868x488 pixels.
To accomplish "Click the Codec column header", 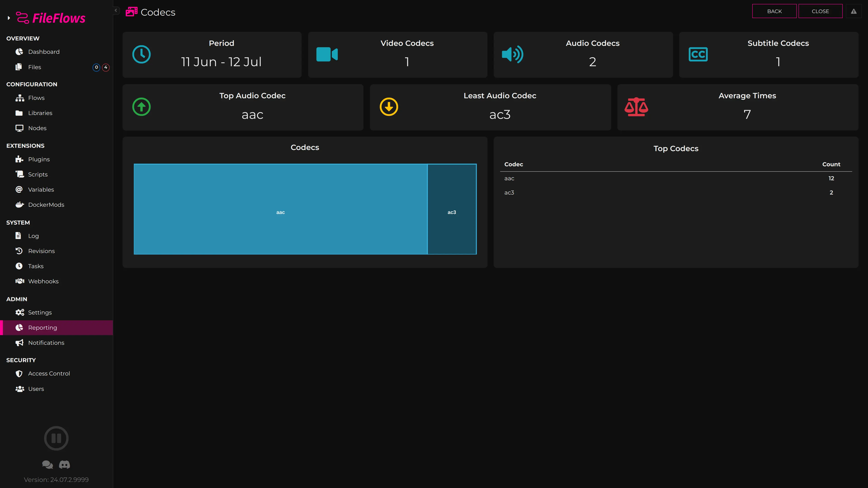I will click(514, 164).
